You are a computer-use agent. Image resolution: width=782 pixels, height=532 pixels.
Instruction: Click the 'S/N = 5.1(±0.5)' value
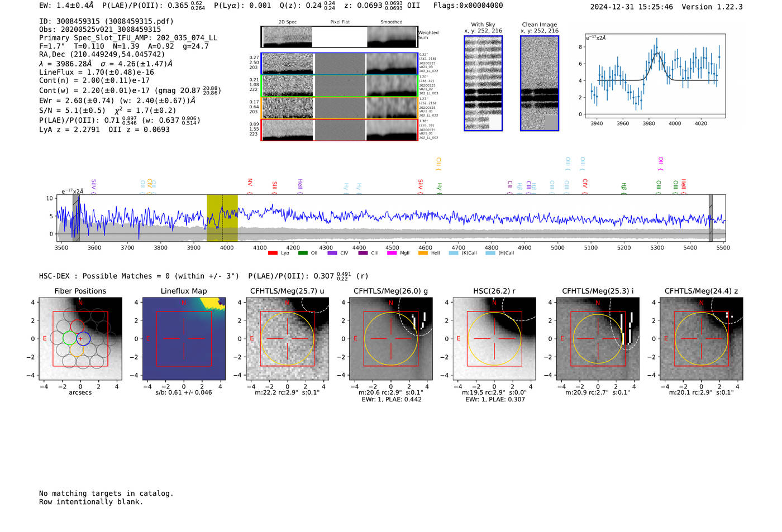pyautogui.click(x=72, y=111)
